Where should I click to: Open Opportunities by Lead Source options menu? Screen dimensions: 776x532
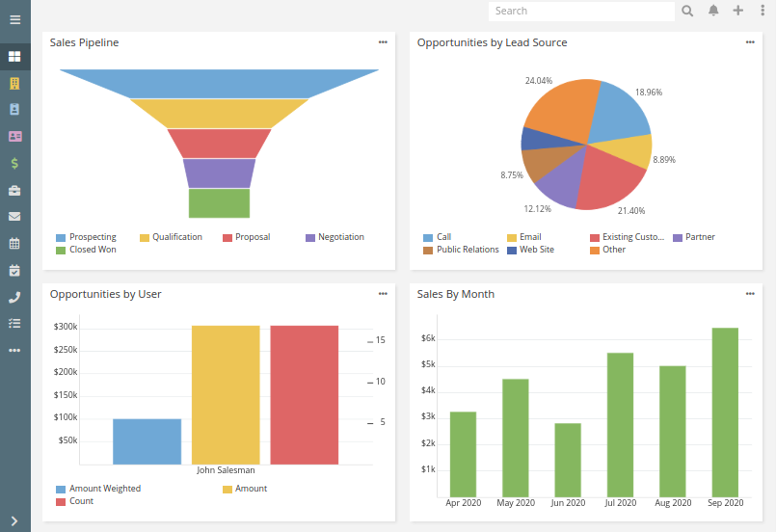[x=750, y=42]
